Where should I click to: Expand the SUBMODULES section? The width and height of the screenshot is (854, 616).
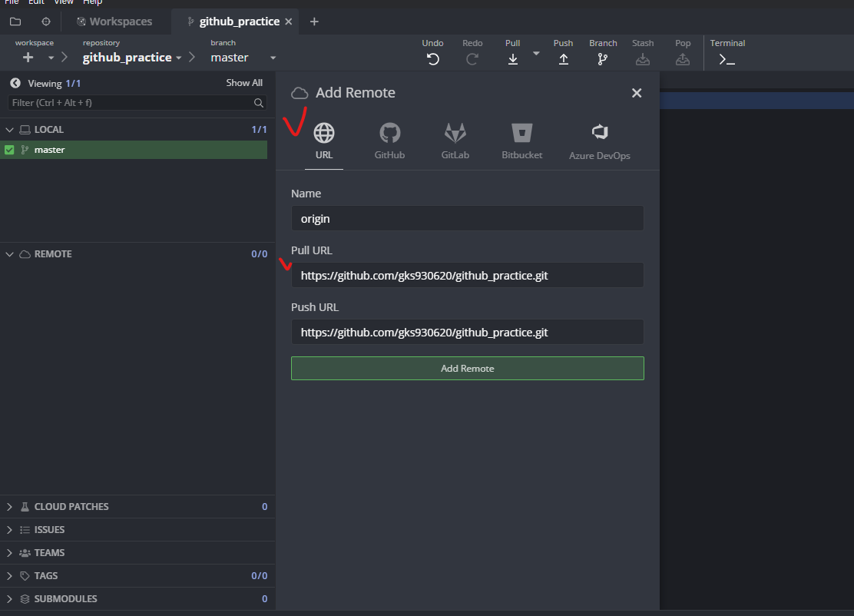point(9,598)
